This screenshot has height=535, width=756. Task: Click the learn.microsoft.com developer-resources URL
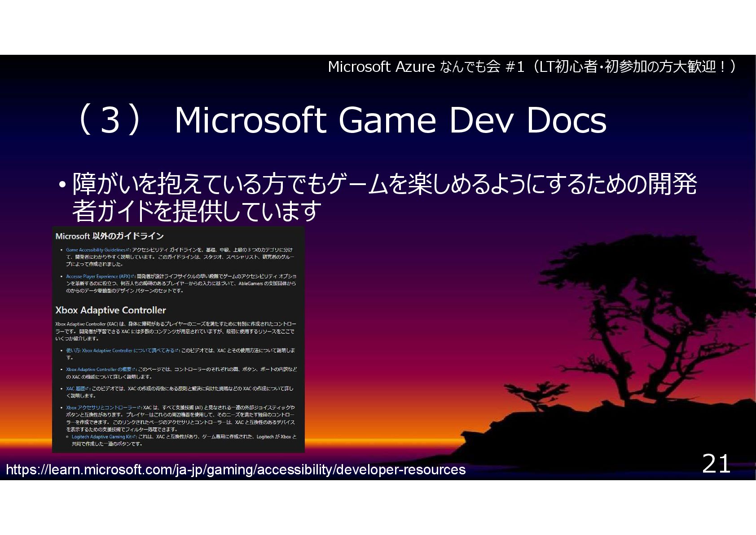coord(236,469)
